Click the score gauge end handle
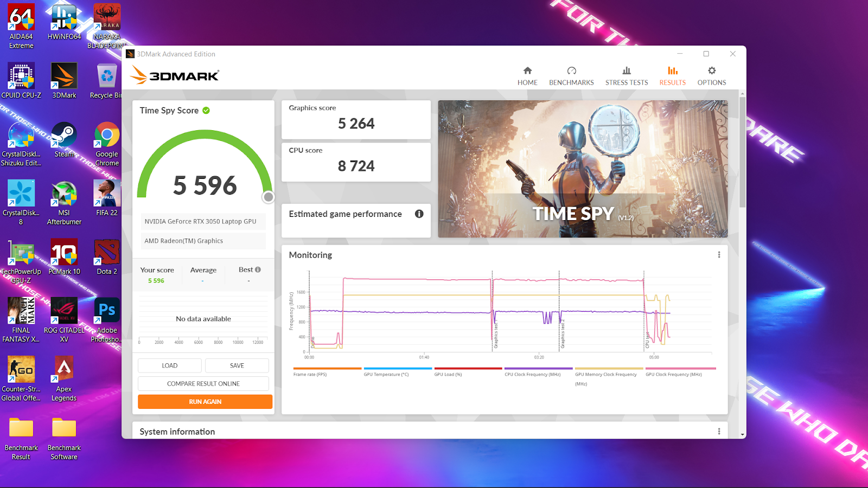868x488 pixels. tap(268, 197)
